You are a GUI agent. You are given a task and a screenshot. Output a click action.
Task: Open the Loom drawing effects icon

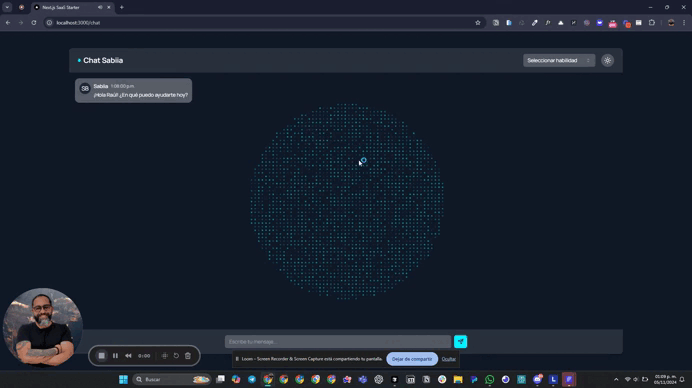click(x=165, y=356)
